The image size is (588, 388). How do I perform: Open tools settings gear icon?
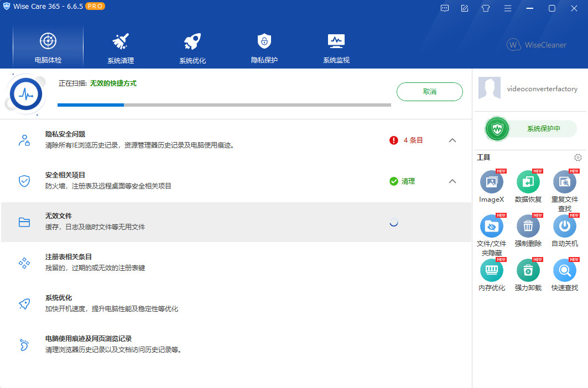pos(577,158)
